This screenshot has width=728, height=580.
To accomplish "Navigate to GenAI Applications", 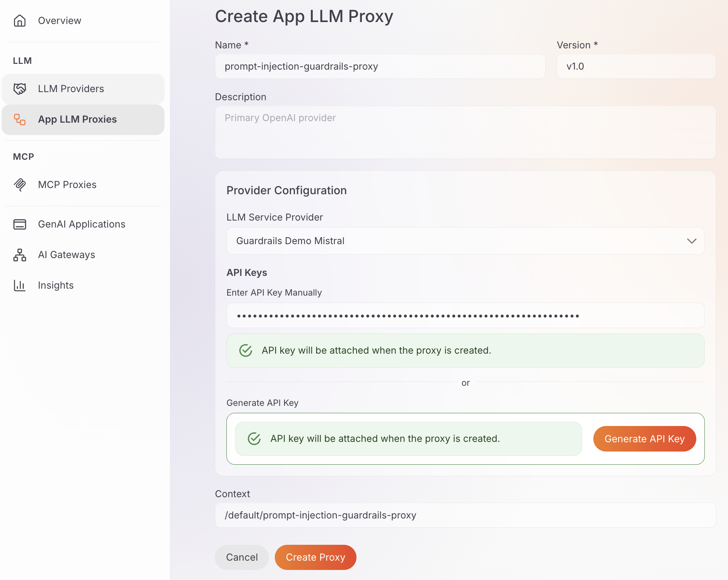I will 83,224.
